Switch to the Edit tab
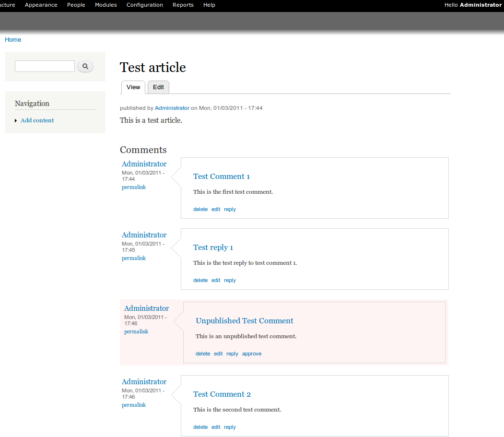504x437 pixels. click(x=158, y=87)
